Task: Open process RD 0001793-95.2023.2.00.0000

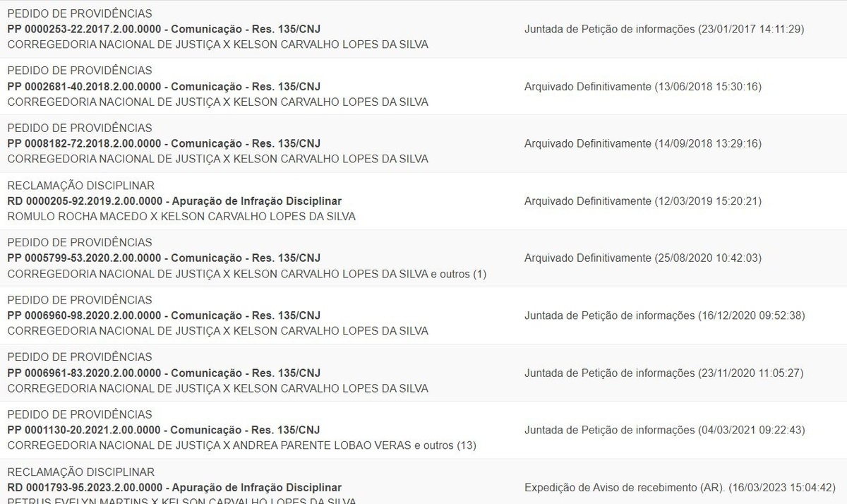Action: (x=174, y=488)
